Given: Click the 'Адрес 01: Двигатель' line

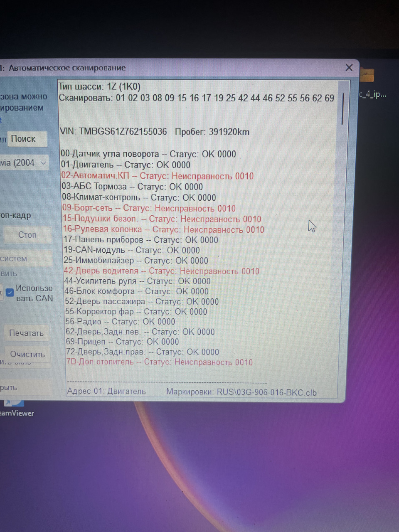Looking at the screenshot, I should pyautogui.click(x=106, y=392).
